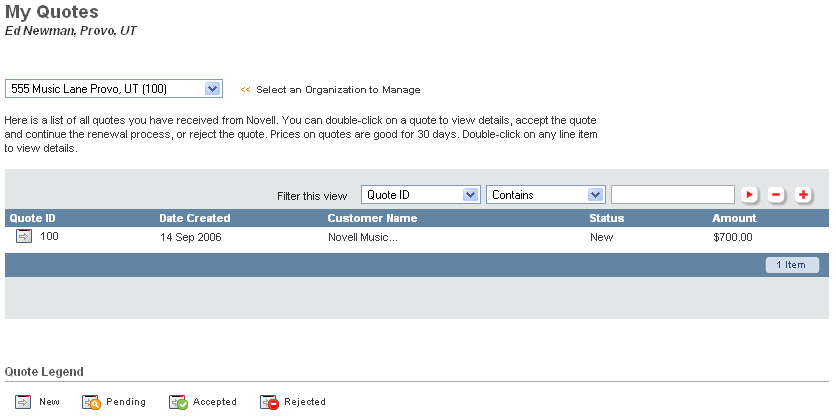Click into the filter text input box
This screenshot has width=836, height=419.
[x=673, y=195]
